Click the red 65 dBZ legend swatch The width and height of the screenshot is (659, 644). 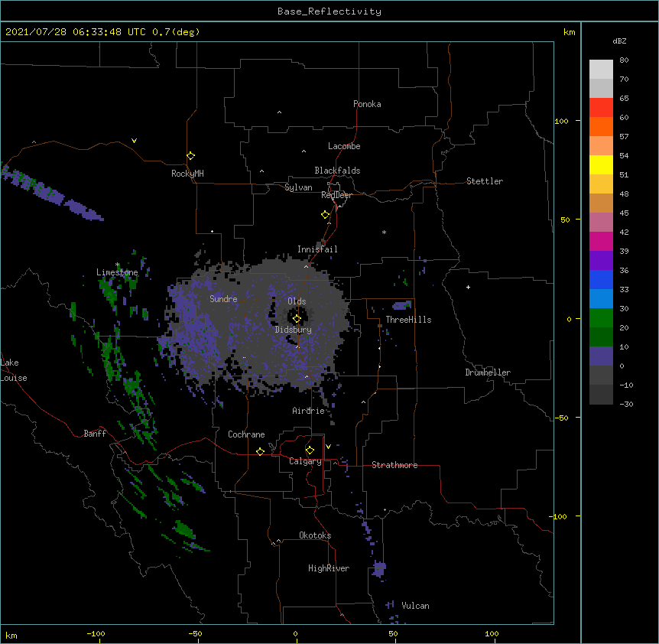tap(601, 107)
